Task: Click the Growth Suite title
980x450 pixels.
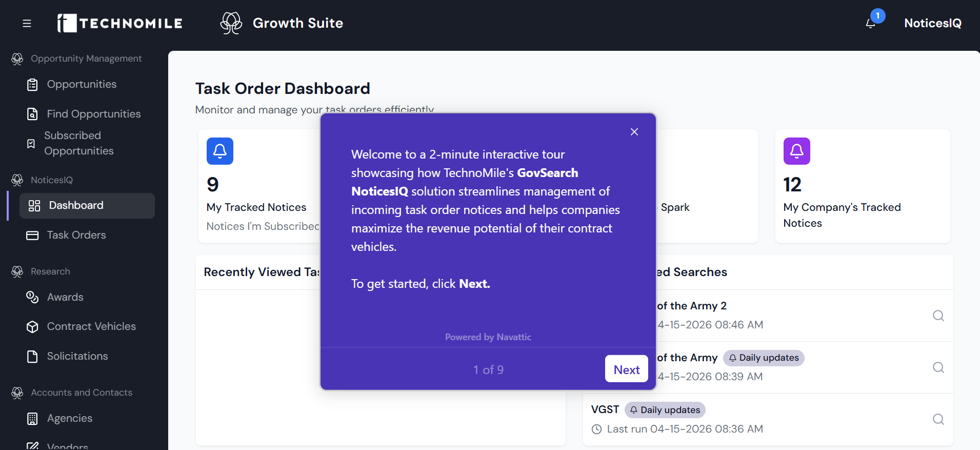Action: [x=298, y=23]
